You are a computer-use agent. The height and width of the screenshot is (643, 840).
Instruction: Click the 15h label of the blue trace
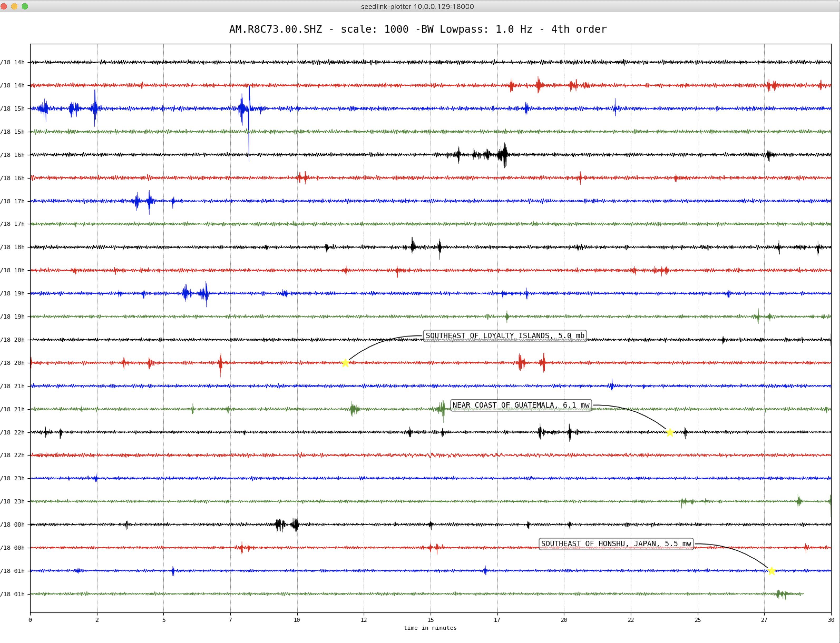point(12,108)
